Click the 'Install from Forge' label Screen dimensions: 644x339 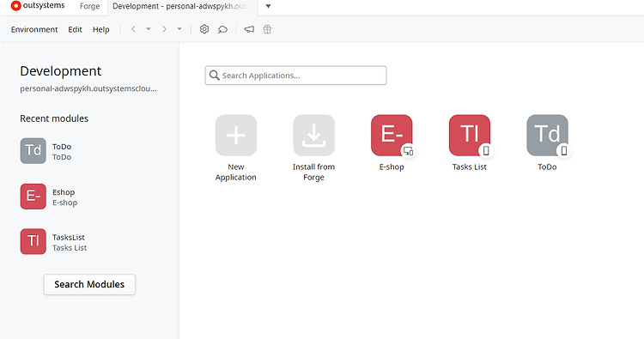coord(313,172)
